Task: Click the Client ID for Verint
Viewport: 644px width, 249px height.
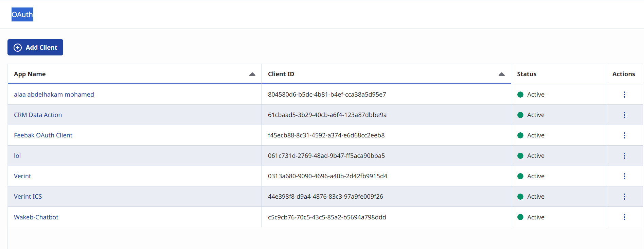Action: (x=327, y=176)
